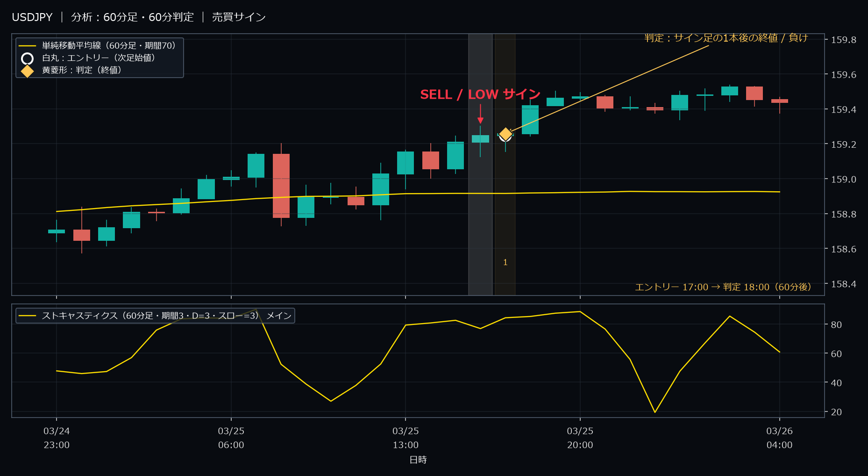Click the x-axis title '日時'
The width and height of the screenshot is (868, 476).
click(418, 460)
